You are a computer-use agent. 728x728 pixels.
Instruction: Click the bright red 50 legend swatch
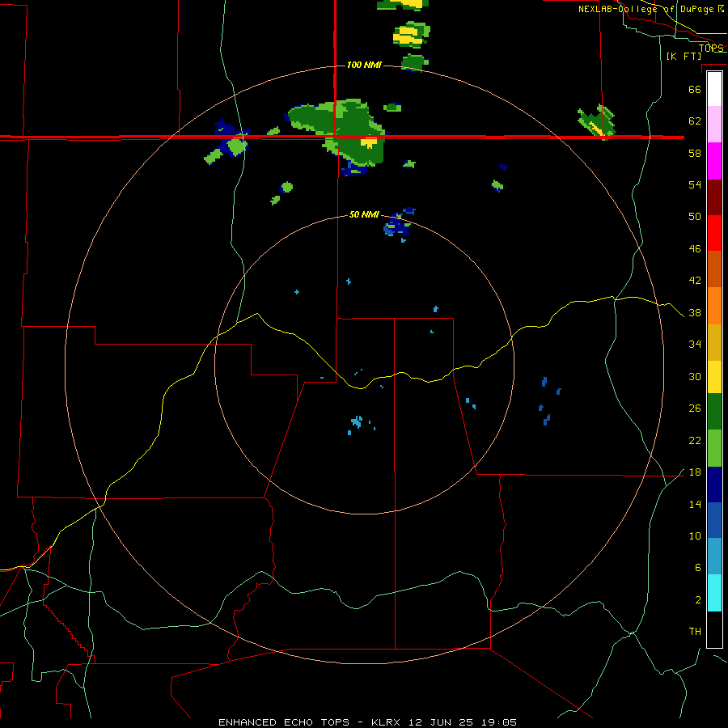coord(714,233)
